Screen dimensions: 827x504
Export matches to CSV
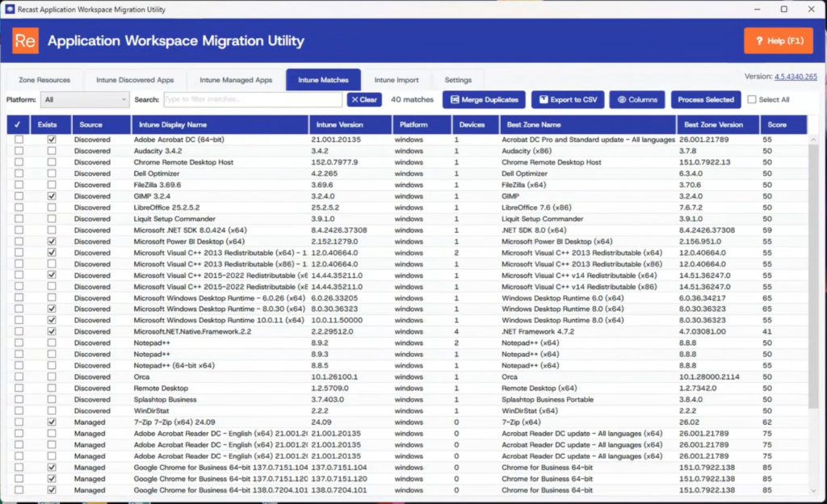pyautogui.click(x=568, y=99)
